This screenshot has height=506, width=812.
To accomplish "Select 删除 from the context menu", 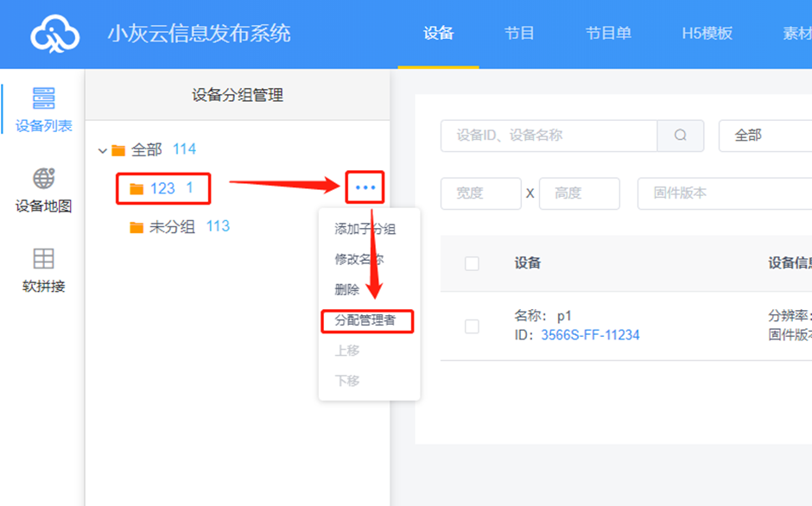I will 347,289.
